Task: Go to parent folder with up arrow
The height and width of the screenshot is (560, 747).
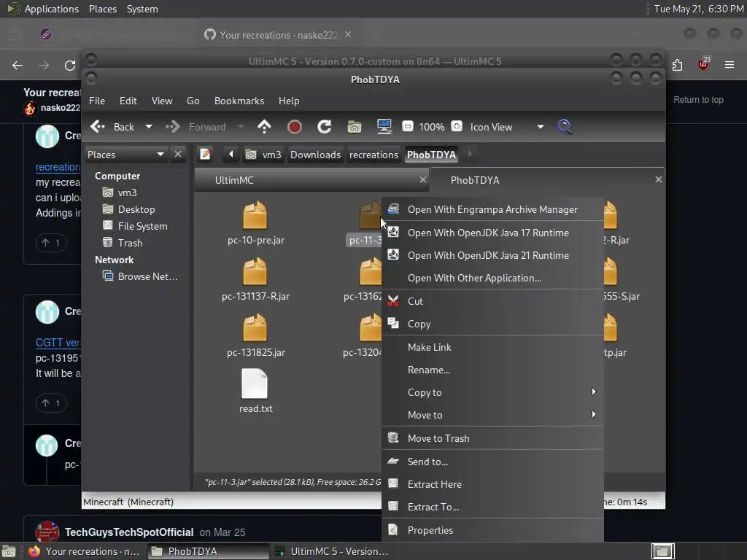Action: point(264,127)
